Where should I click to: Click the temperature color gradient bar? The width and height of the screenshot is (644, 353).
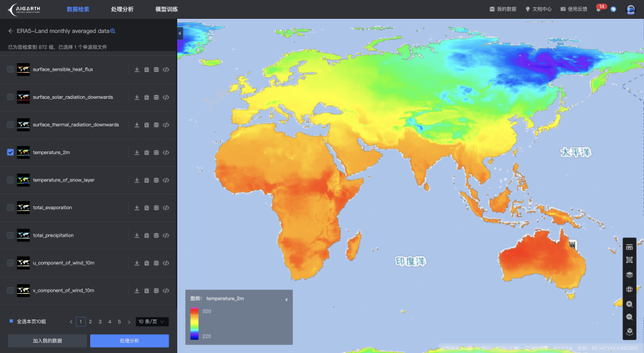tap(194, 323)
